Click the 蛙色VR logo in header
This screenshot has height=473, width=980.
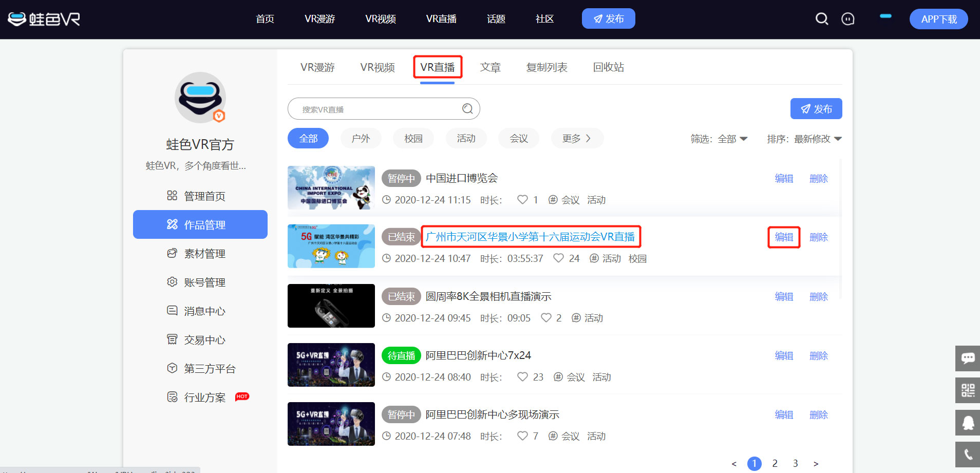point(44,19)
